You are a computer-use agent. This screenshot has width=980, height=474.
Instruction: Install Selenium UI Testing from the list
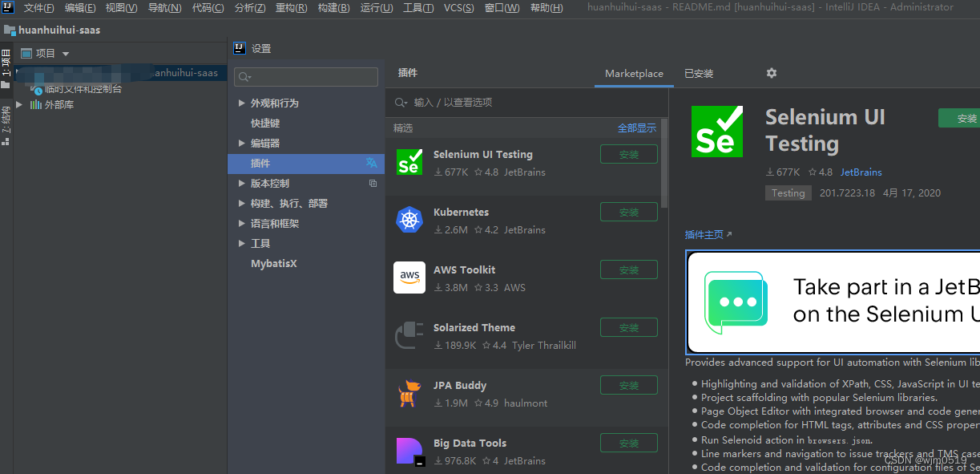[x=629, y=154]
